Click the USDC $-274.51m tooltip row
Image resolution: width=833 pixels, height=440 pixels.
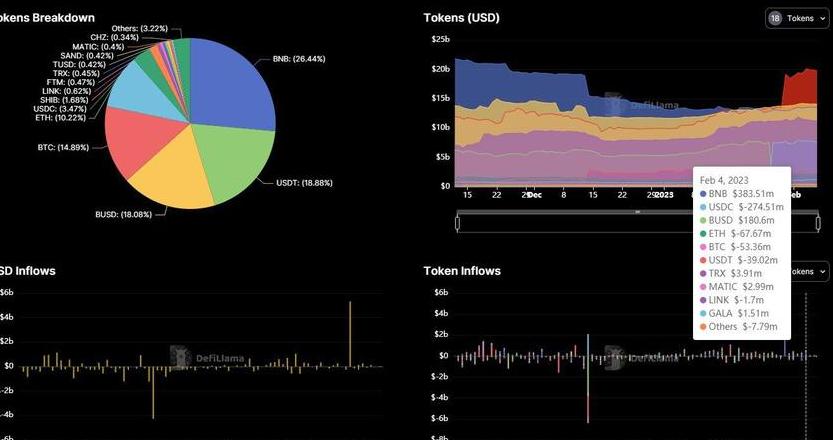[x=742, y=207]
